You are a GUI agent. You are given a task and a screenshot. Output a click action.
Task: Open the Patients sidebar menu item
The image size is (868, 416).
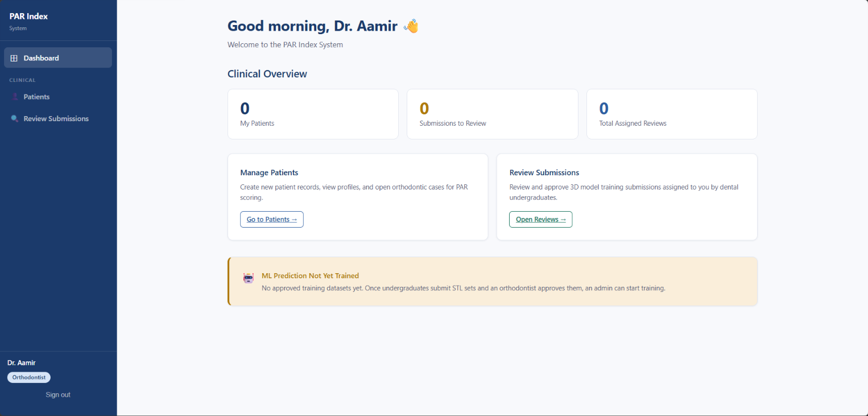58,97
